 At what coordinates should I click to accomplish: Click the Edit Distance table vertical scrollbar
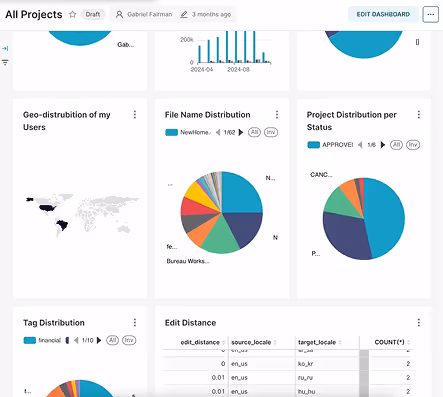tap(364, 373)
